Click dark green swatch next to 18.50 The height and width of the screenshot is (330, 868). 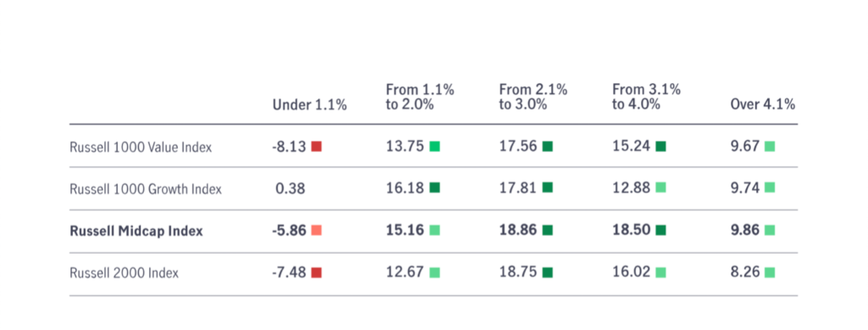click(660, 231)
